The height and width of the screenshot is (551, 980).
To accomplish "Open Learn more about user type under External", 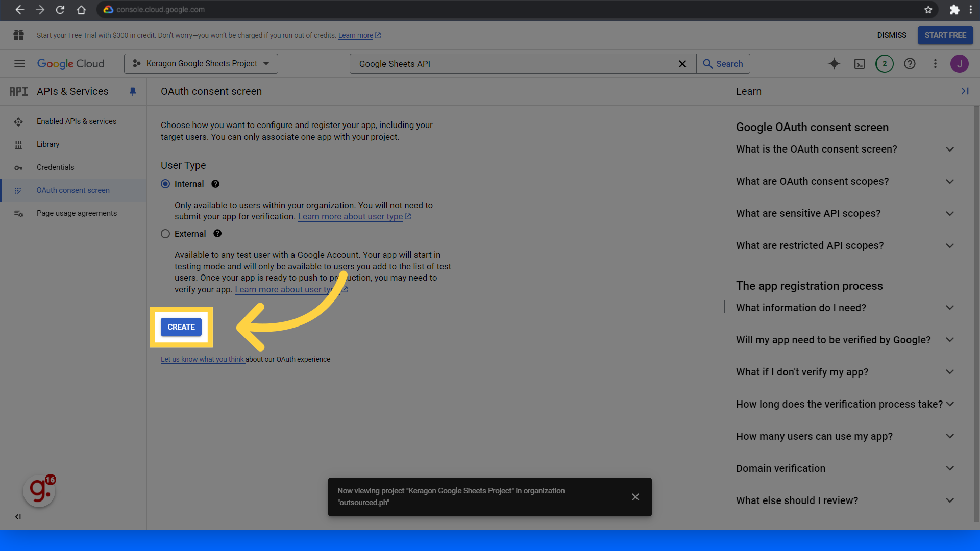I will [291, 290].
